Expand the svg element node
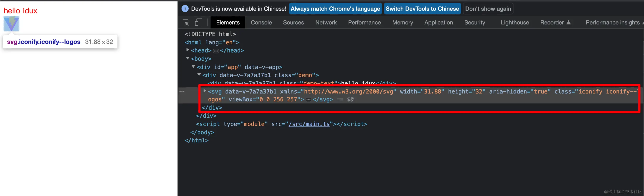This screenshot has width=644, height=196. click(x=205, y=91)
